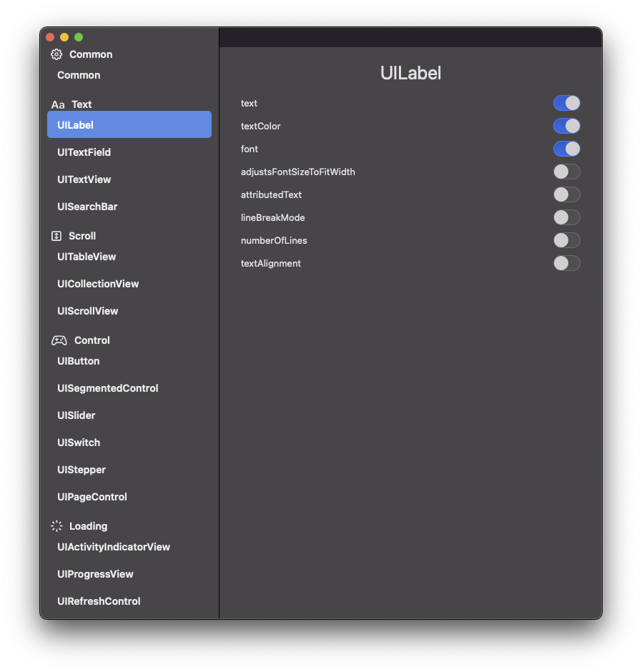Click the Aa icon for the Text section
642x672 pixels.
pyautogui.click(x=58, y=105)
